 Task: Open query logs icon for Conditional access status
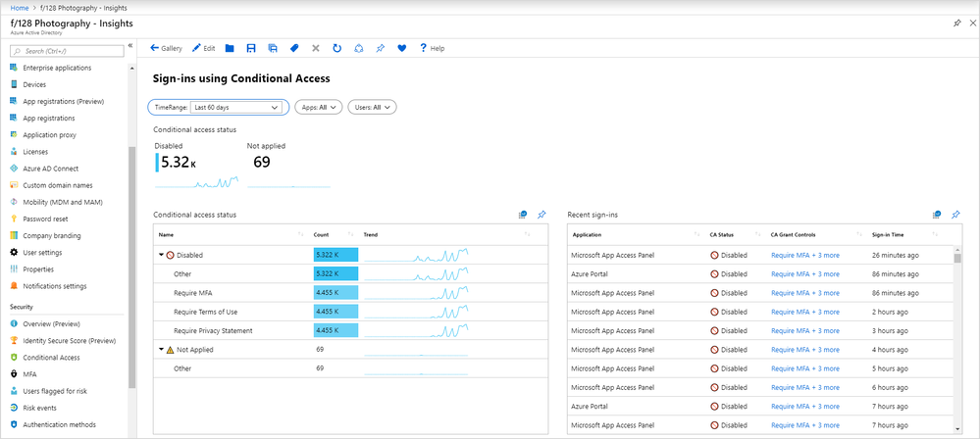point(523,215)
